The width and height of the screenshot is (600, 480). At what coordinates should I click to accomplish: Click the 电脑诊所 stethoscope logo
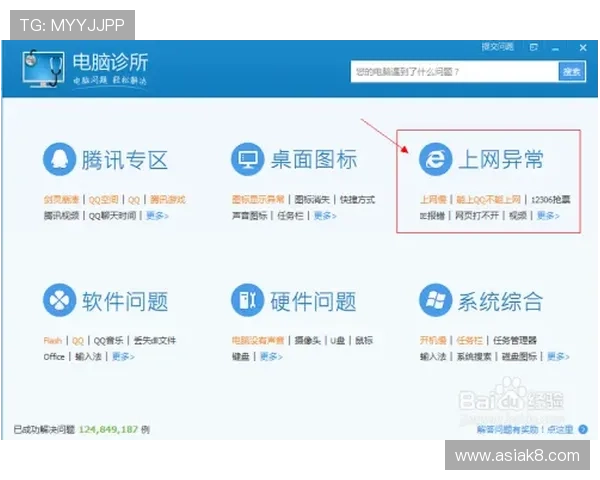click(x=43, y=69)
